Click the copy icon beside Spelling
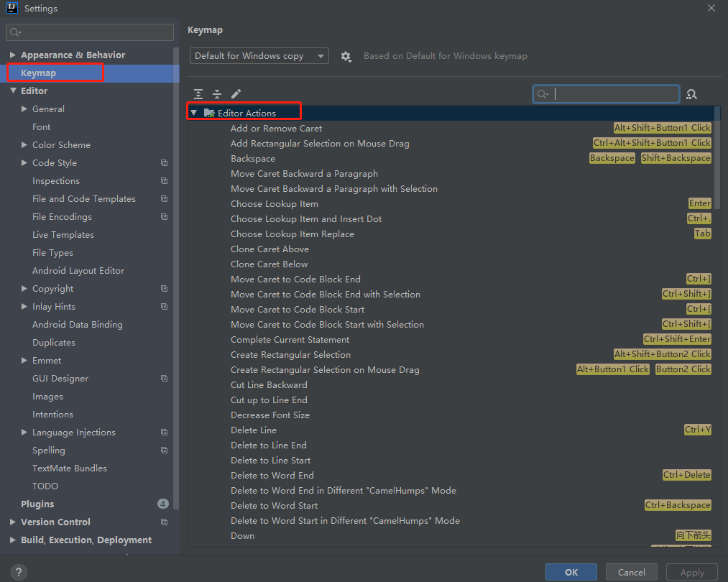Image resolution: width=728 pixels, height=582 pixels. [164, 451]
